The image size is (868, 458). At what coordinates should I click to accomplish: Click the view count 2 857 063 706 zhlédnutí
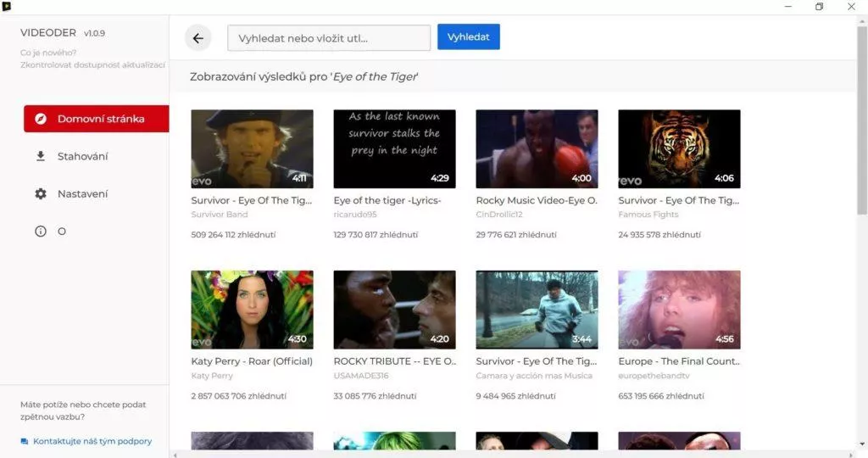(x=238, y=396)
